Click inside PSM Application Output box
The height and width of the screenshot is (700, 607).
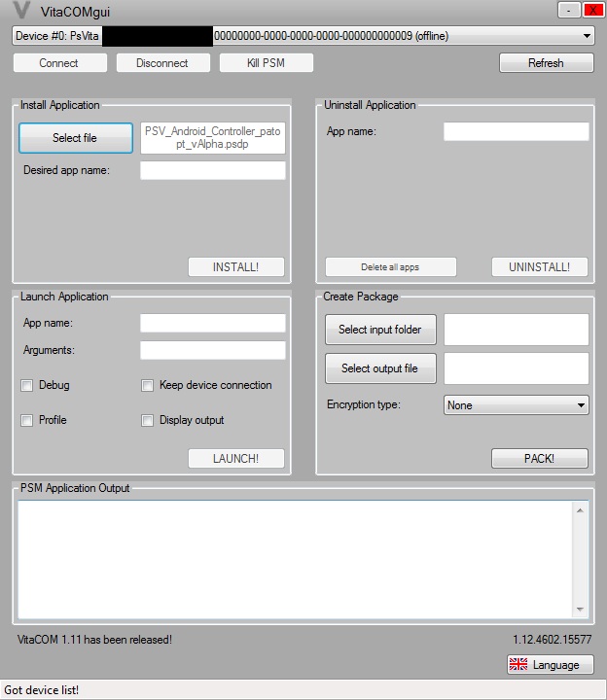click(295, 559)
